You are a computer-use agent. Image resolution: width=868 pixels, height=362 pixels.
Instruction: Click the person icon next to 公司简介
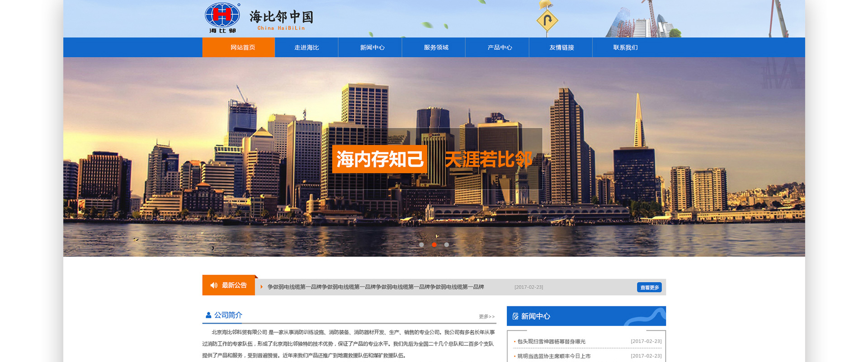(208, 315)
